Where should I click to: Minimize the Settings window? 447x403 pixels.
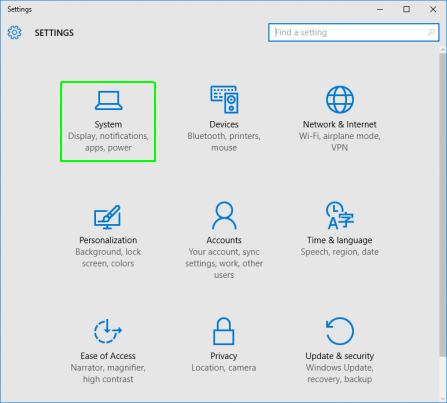[x=380, y=9]
